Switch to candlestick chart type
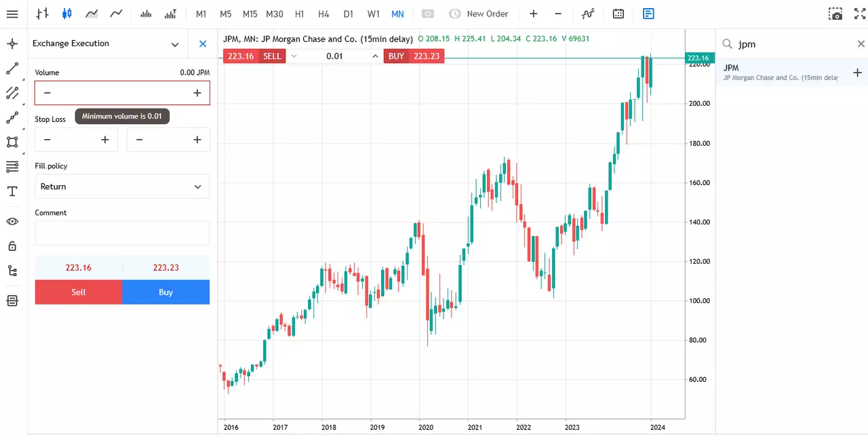 (66, 14)
